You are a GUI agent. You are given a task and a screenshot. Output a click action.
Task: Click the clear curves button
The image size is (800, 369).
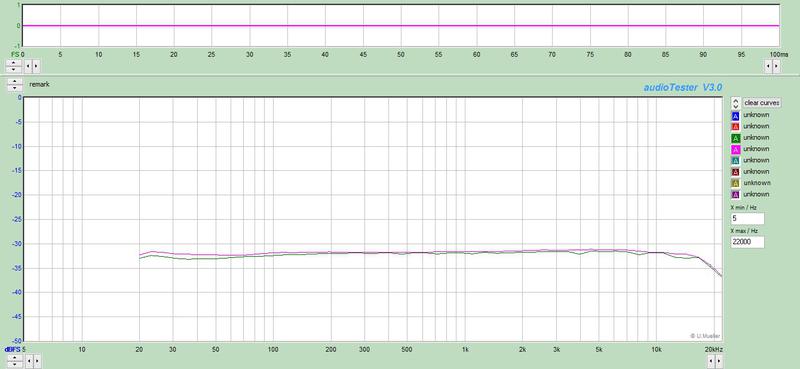click(x=761, y=103)
